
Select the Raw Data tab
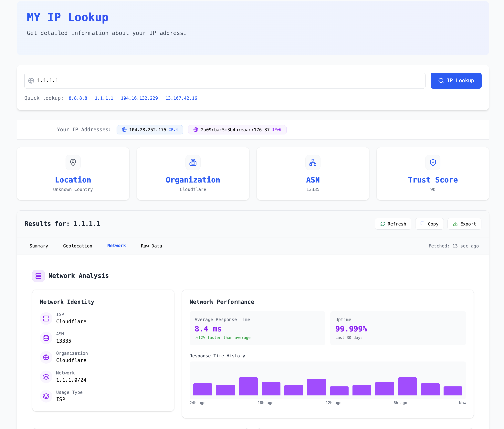point(151,246)
